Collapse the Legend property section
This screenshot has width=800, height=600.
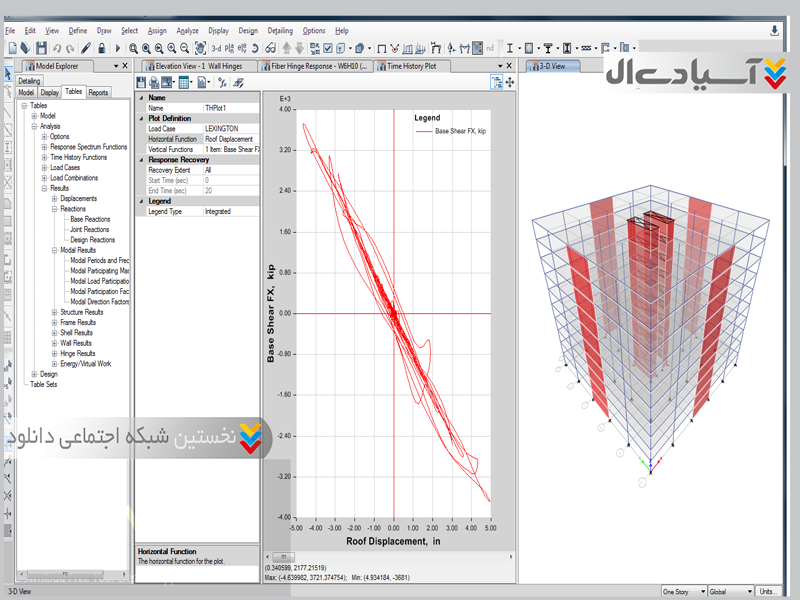[x=141, y=201]
